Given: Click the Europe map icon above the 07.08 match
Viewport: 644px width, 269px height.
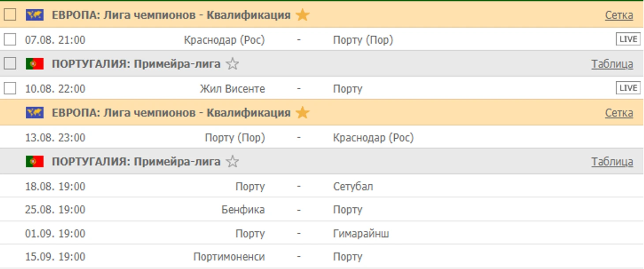Looking at the screenshot, I should coord(34,15).
